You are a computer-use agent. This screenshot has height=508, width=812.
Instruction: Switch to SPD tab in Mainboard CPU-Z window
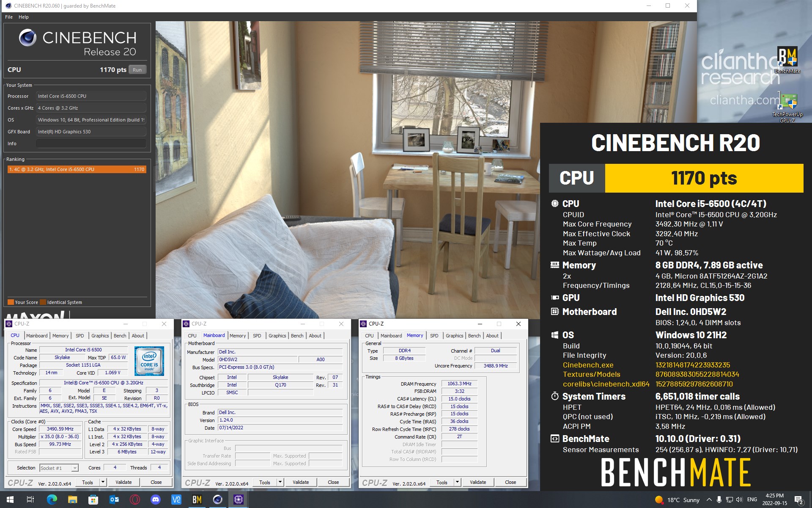pos(257,336)
